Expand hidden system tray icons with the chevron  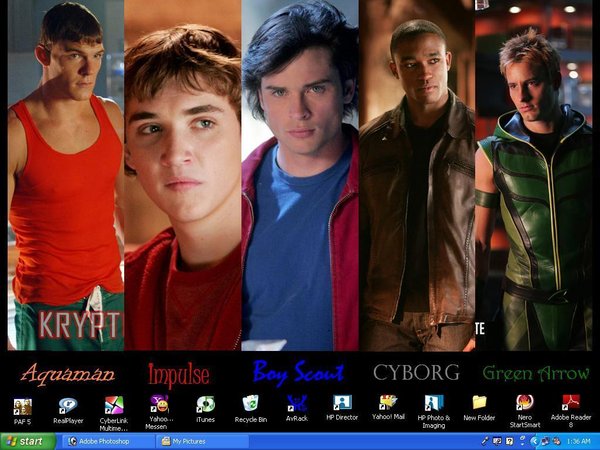(535, 442)
